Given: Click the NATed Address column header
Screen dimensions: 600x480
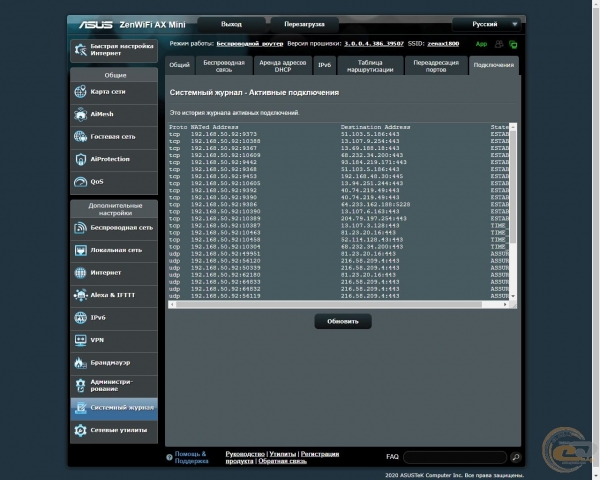Looking at the screenshot, I should click(214, 127).
